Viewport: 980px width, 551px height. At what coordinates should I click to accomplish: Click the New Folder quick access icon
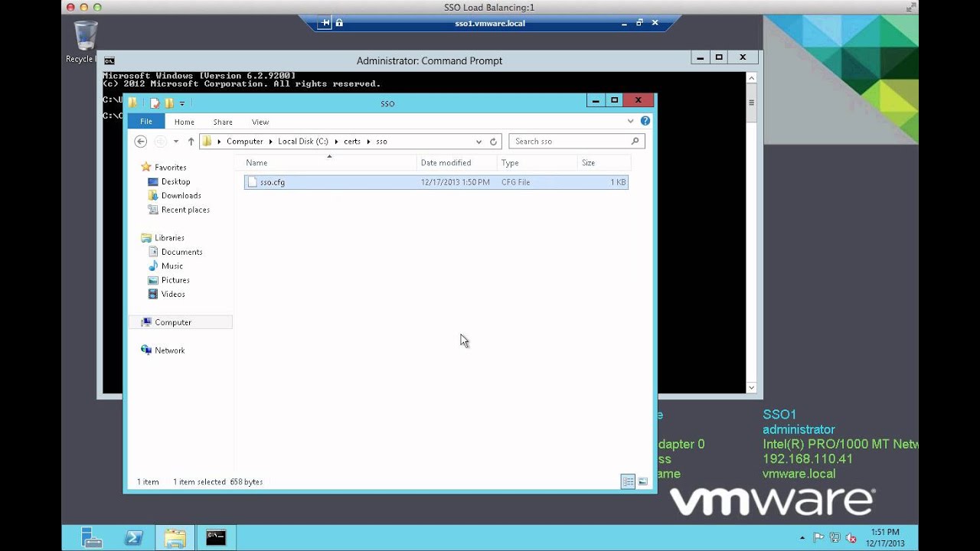point(169,103)
